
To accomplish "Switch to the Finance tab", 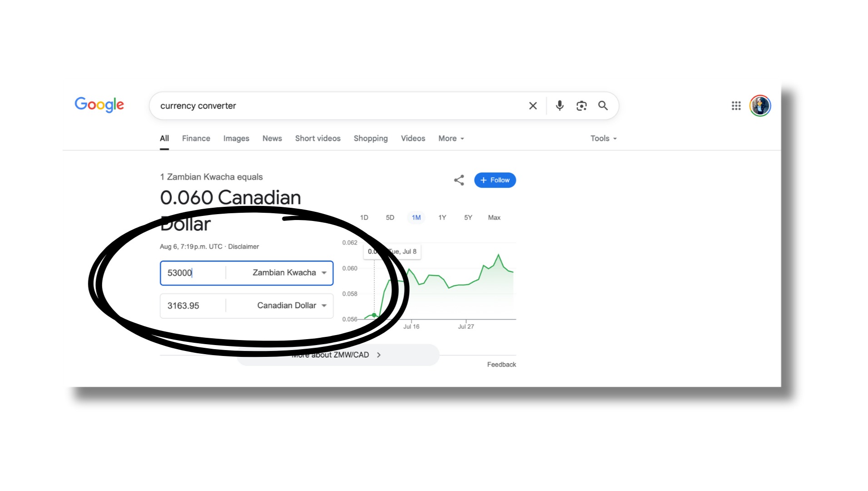I will tap(196, 139).
